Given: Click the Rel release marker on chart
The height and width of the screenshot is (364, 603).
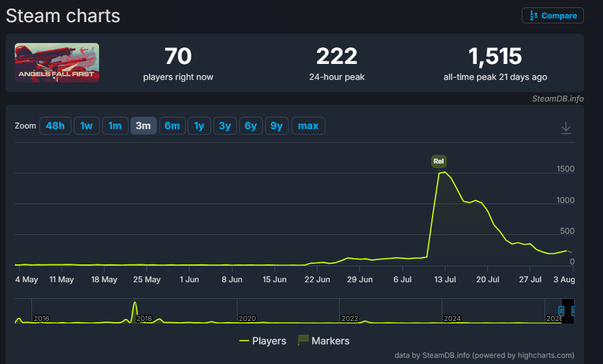Looking at the screenshot, I should tap(439, 161).
